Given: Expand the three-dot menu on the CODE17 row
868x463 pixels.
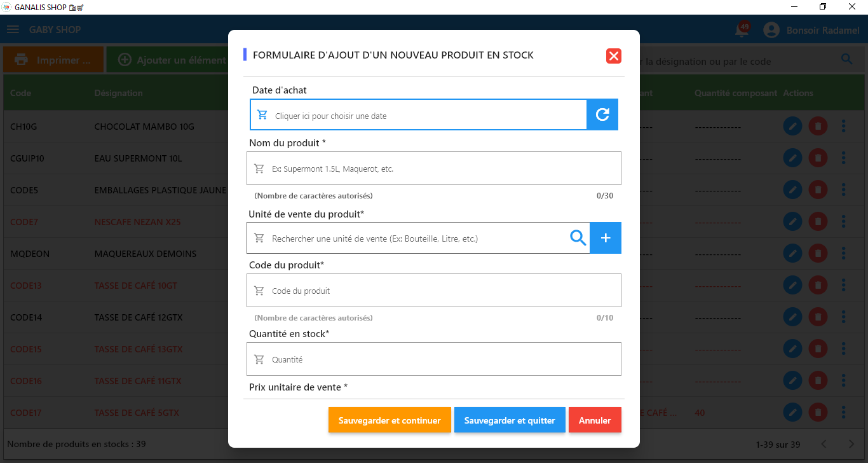Looking at the screenshot, I should point(844,412).
